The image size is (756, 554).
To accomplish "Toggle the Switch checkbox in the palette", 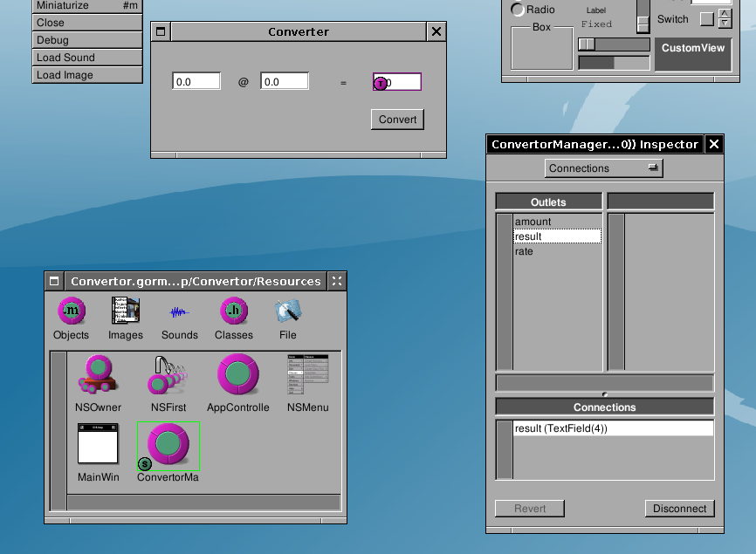I will pyautogui.click(x=706, y=18).
